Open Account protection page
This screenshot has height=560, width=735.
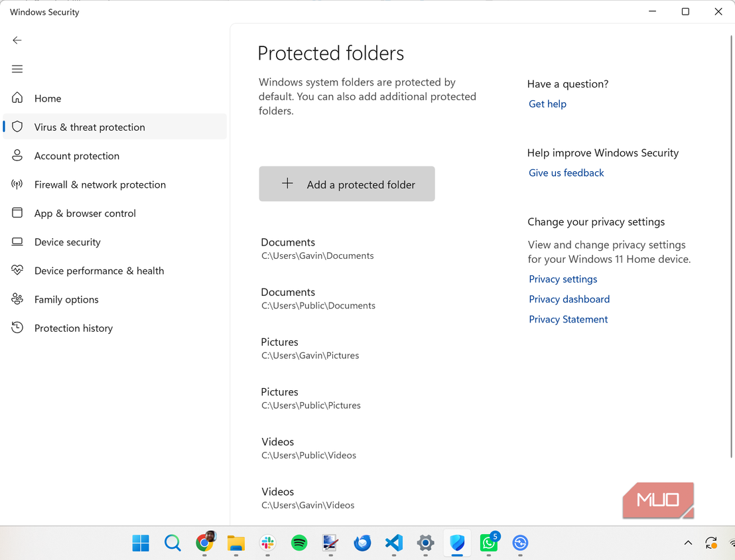[115, 156]
